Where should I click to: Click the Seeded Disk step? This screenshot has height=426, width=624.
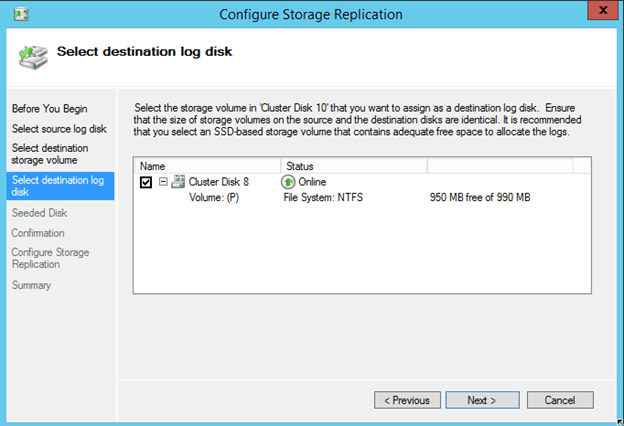(x=39, y=213)
